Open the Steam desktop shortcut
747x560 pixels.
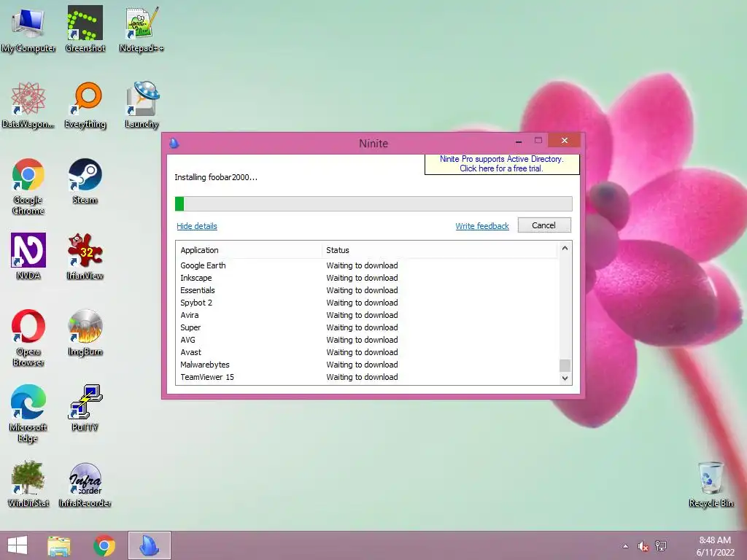tap(85, 181)
